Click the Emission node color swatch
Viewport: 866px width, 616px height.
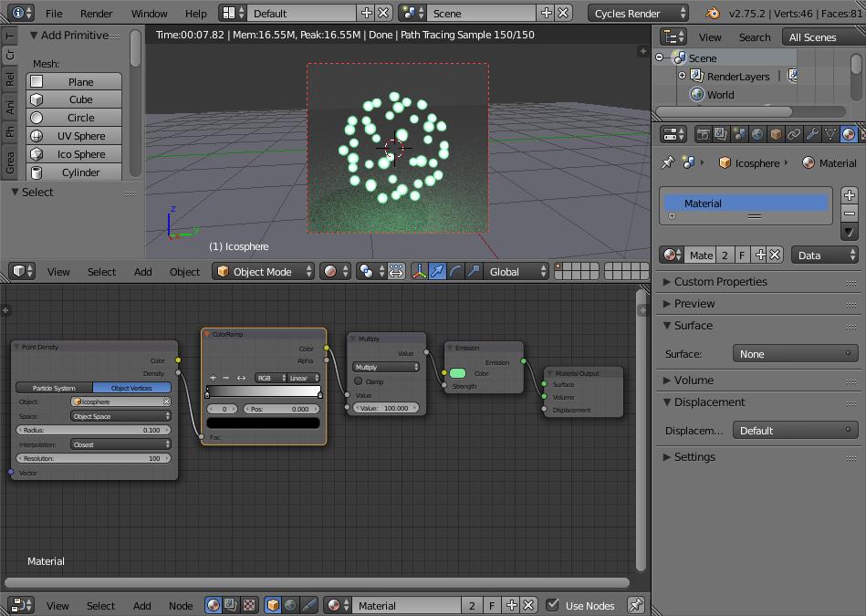pos(457,373)
